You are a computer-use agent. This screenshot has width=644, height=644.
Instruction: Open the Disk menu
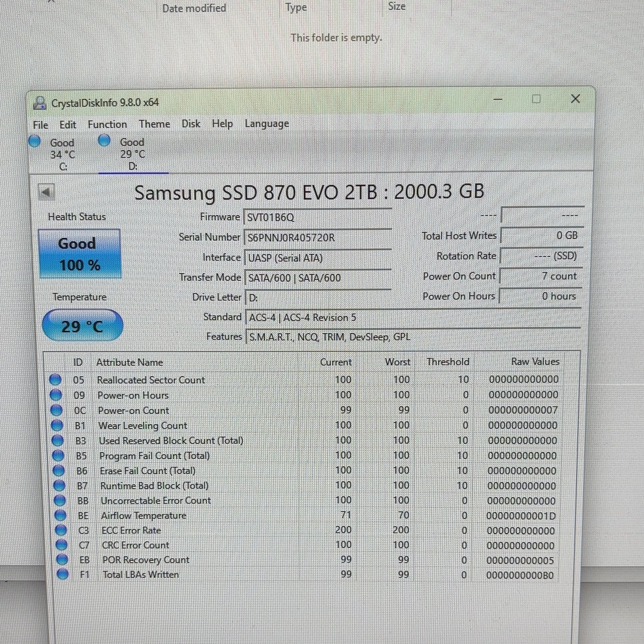(x=191, y=124)
